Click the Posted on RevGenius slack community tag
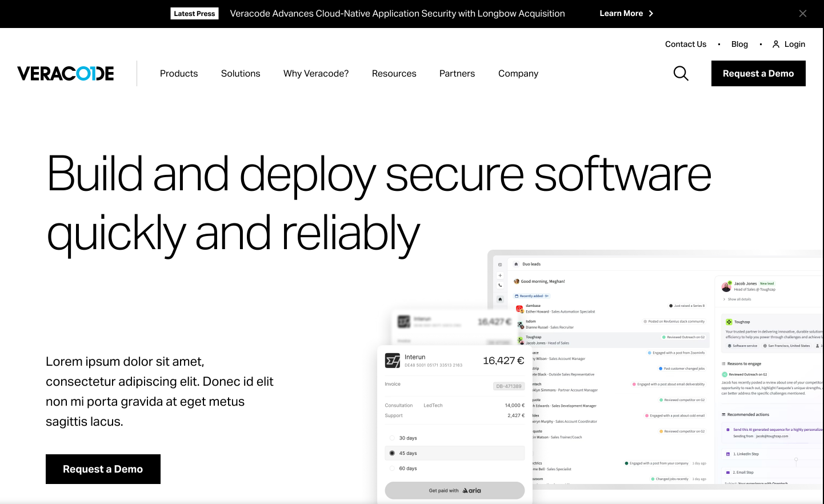Image resolution: width=824 pixels, height=504 pixels. (x=674, y=322)
